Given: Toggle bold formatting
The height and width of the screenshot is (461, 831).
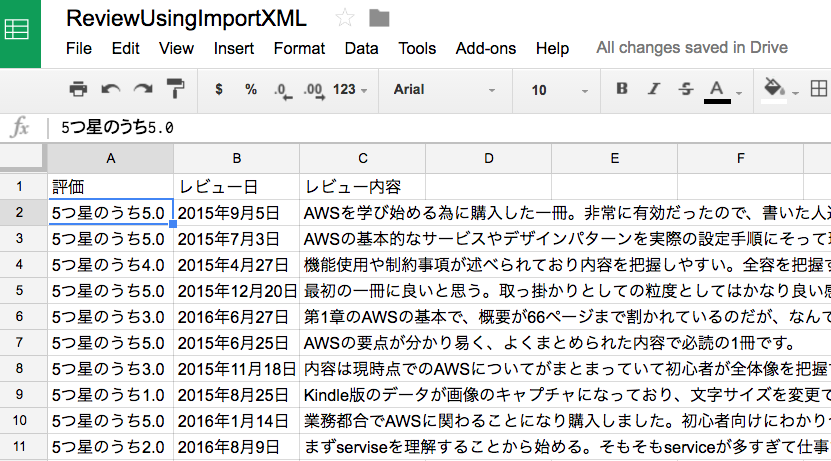Looking at the screenshot, I should (622, 88).
